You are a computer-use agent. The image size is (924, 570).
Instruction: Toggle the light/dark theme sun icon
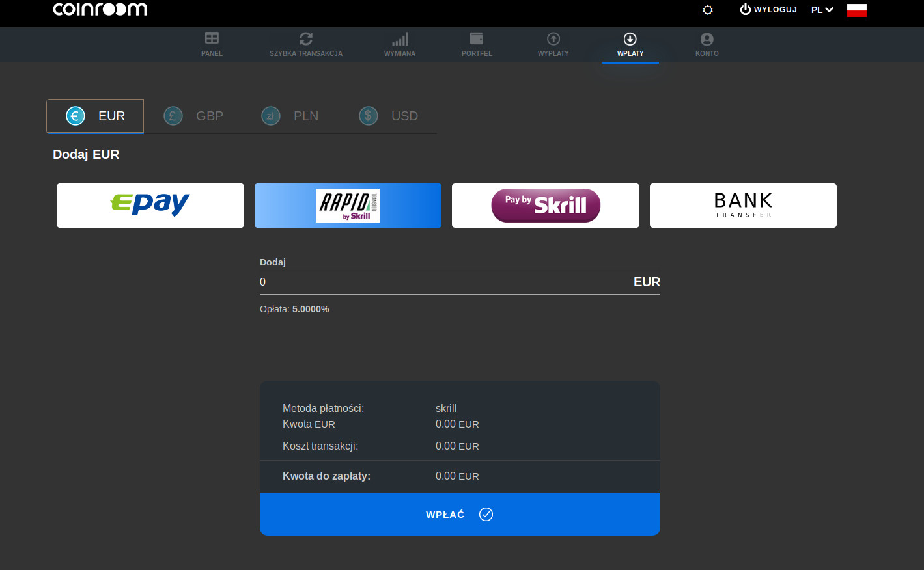708,10
